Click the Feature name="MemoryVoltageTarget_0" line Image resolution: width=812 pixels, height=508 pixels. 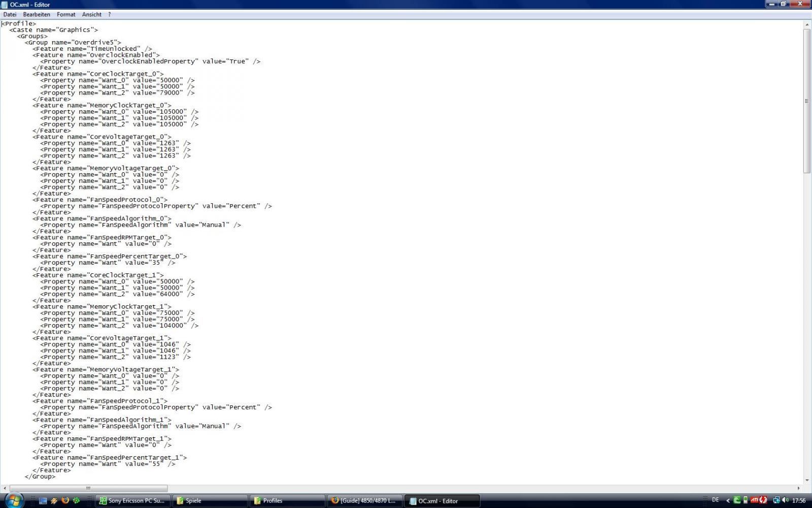(x=106, y=169)
